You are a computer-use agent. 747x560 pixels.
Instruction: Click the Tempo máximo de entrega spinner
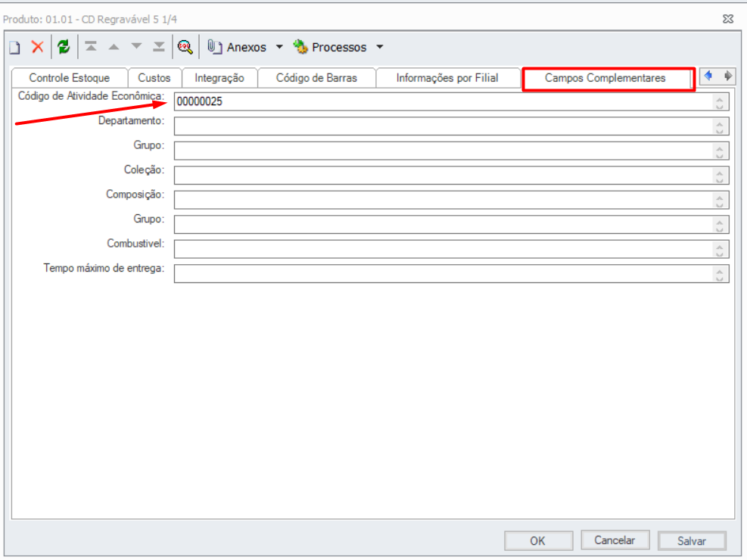719,274
